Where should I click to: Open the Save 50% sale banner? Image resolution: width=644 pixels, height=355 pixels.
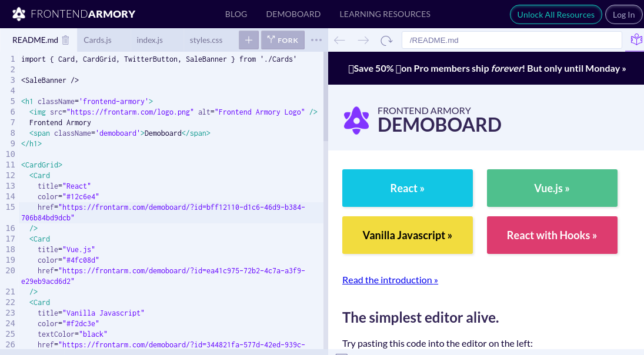pyautogui.click(x=487, y=69)
